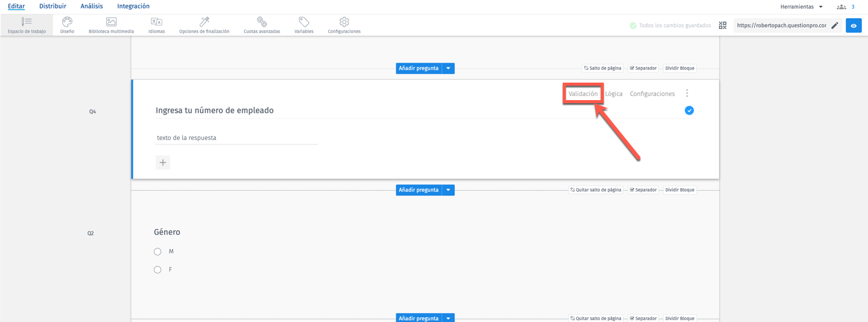Show the survey QR code icon
This screenshot has height=322, width=868.
point(723,25)
